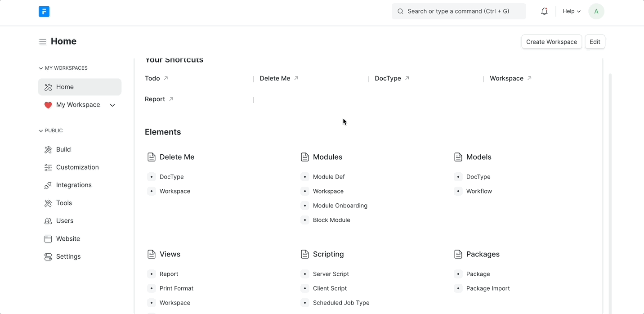Click the Models card document icon
Screen dimensions: 644x314
point(458,157)
